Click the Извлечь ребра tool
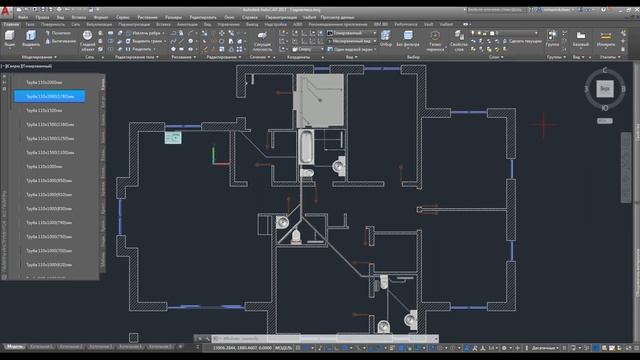Viewport: 640px width, 360px height. coord(144,33)
